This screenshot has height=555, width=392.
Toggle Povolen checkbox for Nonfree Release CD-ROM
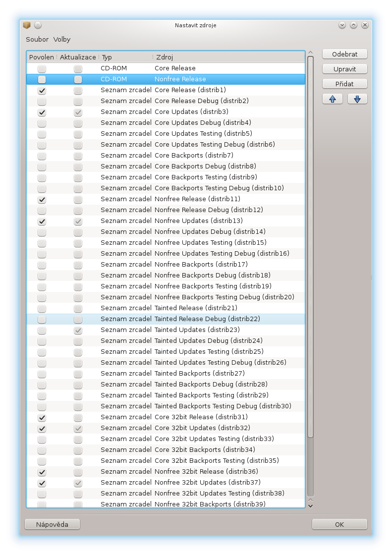pos(42,80)
